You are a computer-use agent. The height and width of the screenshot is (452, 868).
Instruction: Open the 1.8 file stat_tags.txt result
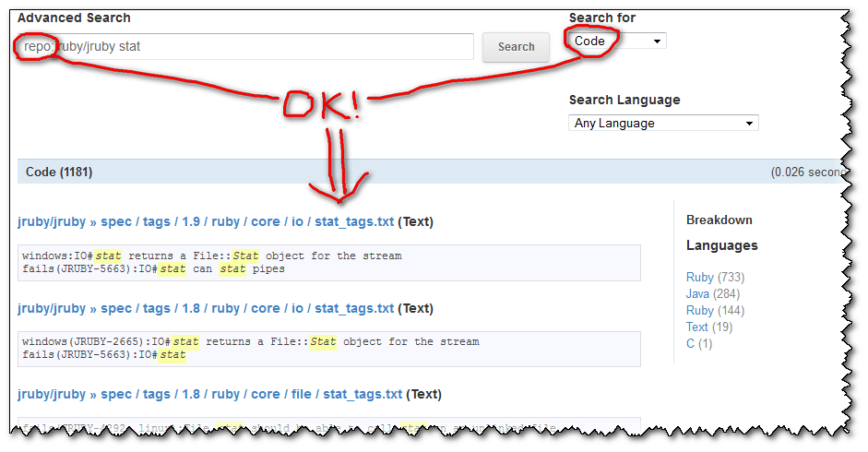click(209, 394)
